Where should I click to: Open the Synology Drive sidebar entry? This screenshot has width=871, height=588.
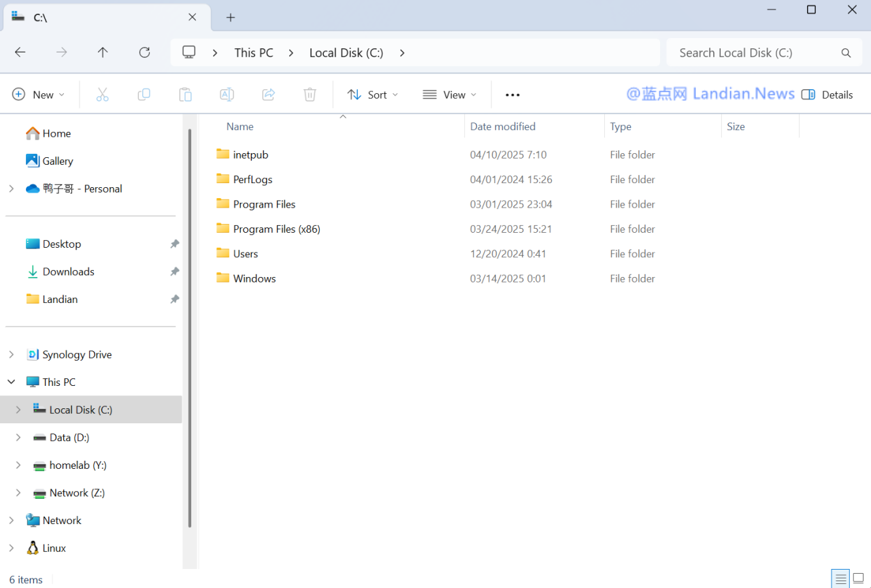76,354
